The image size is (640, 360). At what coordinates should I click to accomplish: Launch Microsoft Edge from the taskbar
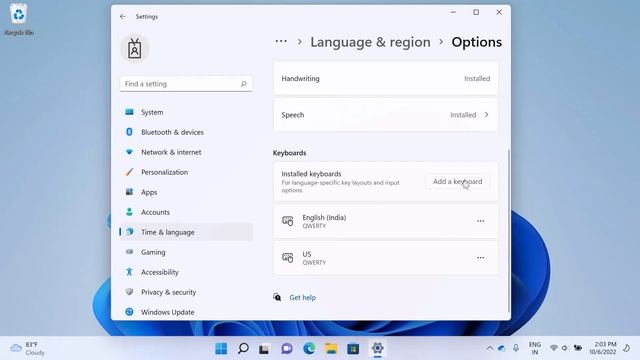309,349
